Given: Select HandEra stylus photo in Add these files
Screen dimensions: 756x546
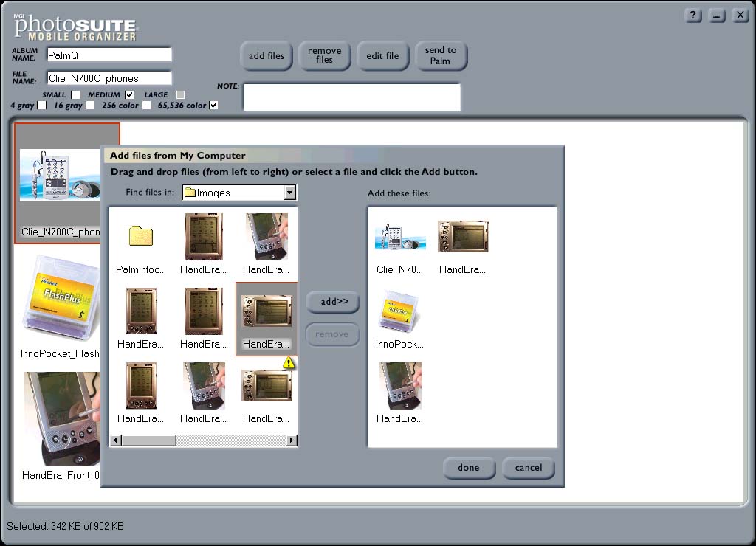Looking at the screenshot, I should point(400,386).
